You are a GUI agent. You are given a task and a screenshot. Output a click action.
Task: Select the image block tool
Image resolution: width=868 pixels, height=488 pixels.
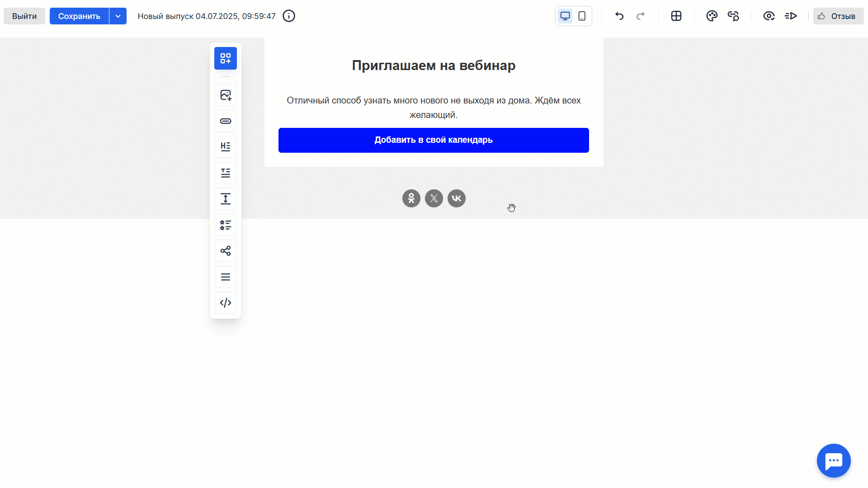tap(225, 95)
